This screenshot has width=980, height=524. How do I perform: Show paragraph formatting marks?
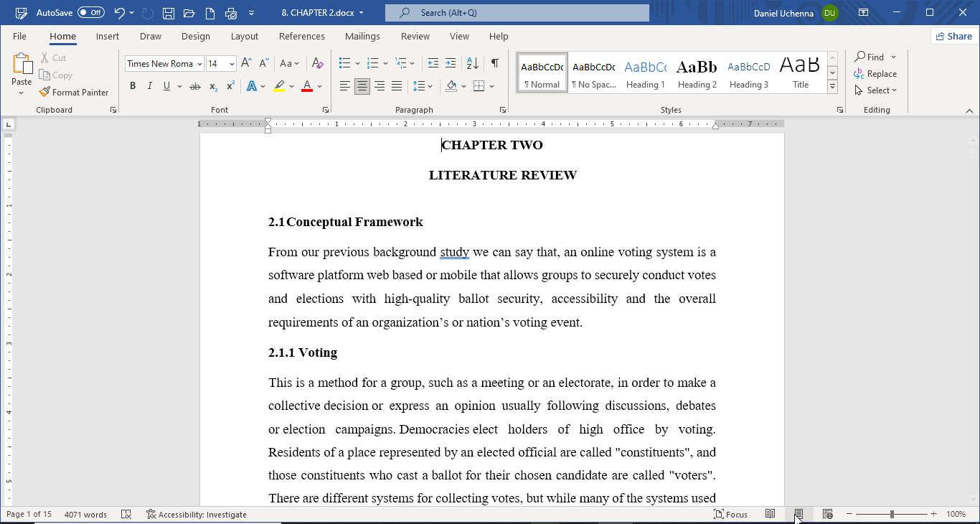(494, 63)
